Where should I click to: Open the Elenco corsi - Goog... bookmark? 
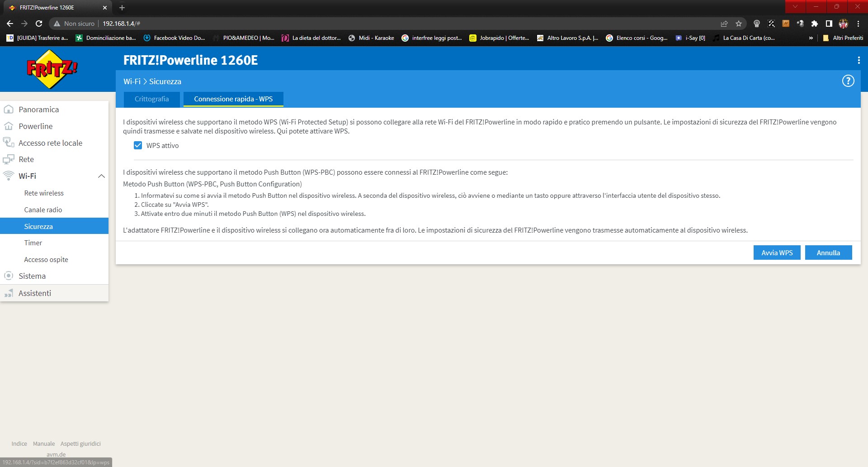tap(637, 38)
